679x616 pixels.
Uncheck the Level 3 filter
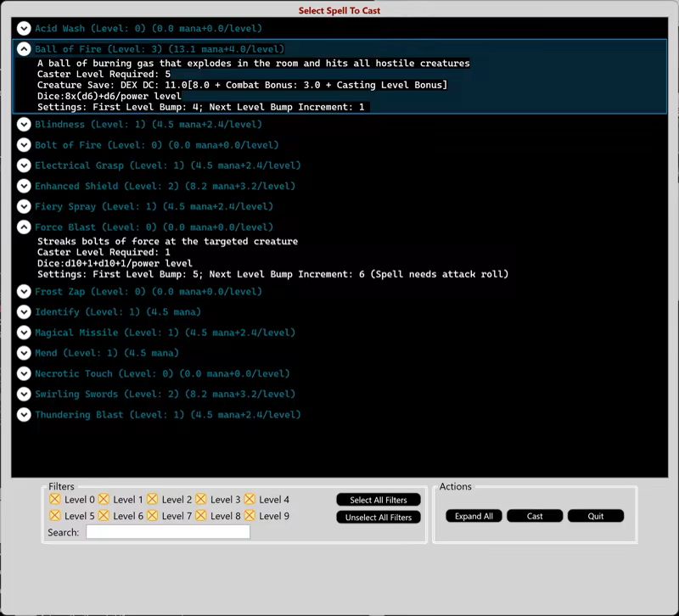pyautogui.click(x=201, y=500)
